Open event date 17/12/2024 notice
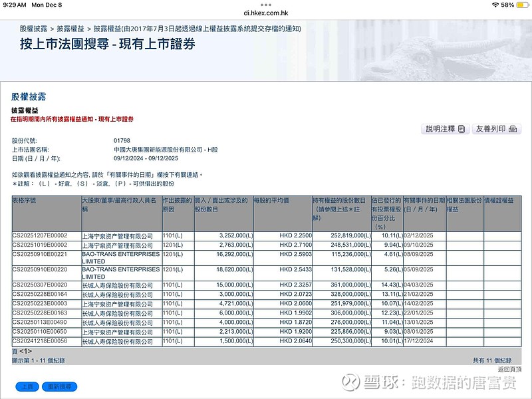532x399 pixels. coord(418,340)
